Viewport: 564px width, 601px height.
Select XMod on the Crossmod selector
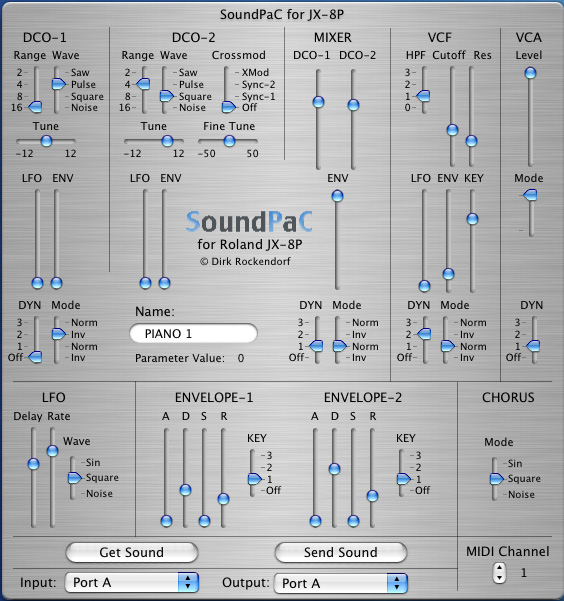click(x=255, y=72)
